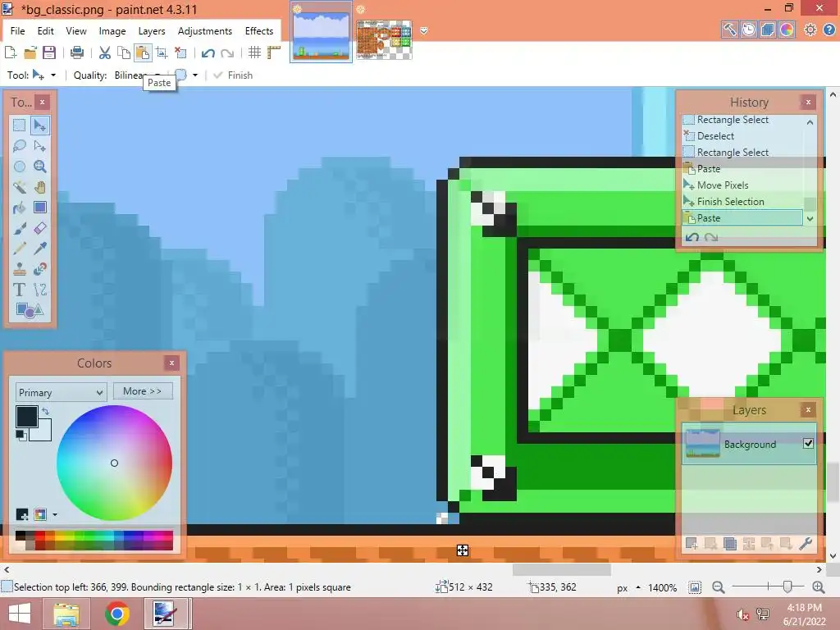
Task: Toggle the Colors window button
Action: click(787, 30)
